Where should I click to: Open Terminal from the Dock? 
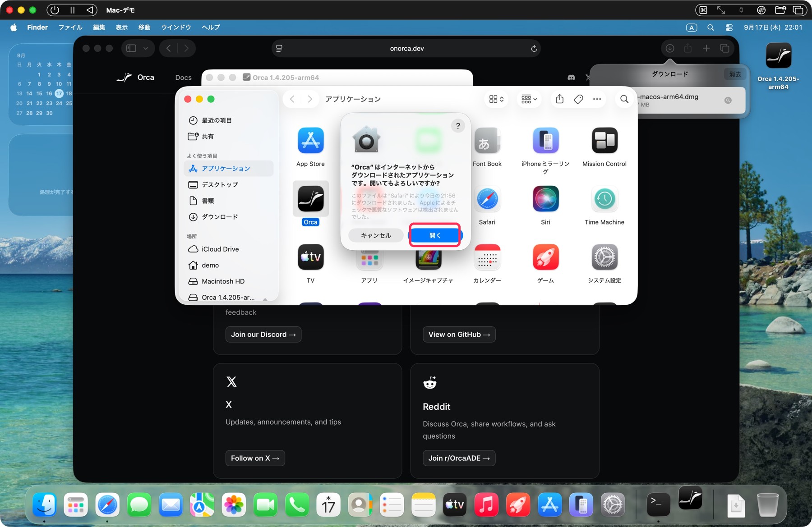point(658,504)
